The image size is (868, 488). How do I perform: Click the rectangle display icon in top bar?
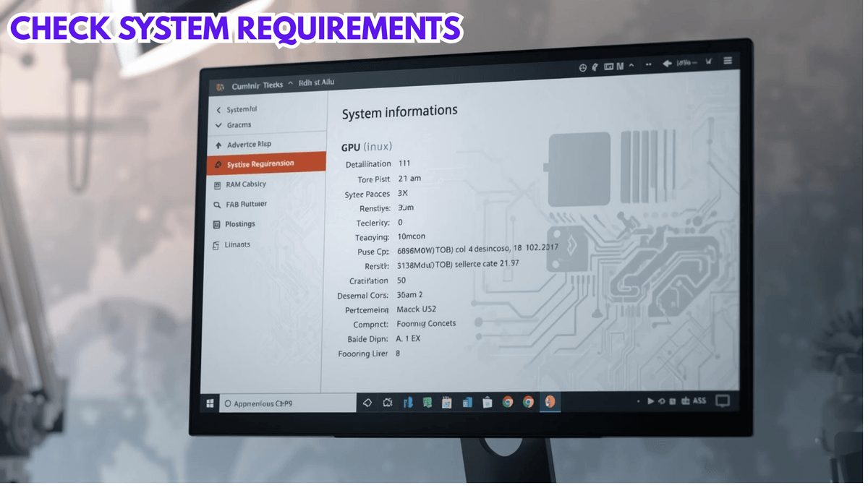[x=608, y=66]
